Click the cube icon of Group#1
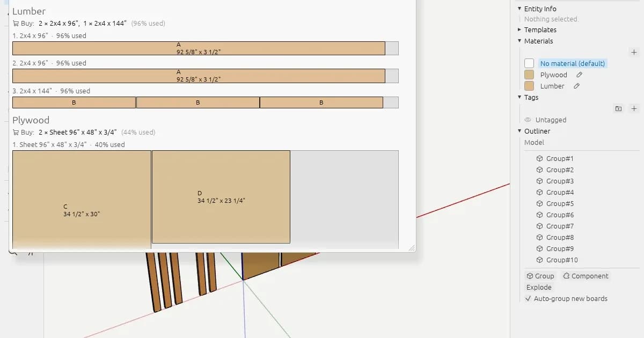Viewport: 644px width, 338px height. [x=540, y=158]
